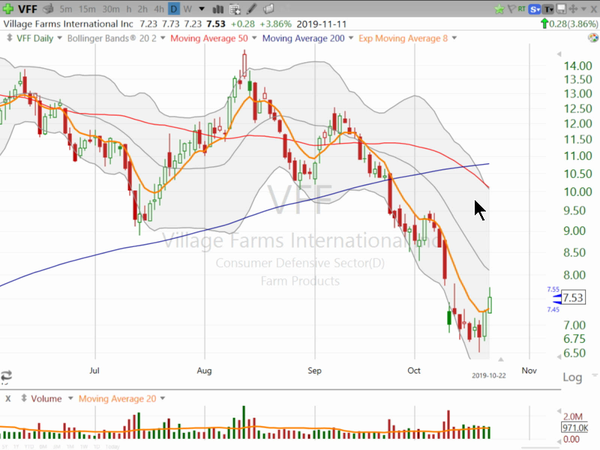600x450 pixels.
Task: Open the arrow next to Log
Action: tap(594, 375)
